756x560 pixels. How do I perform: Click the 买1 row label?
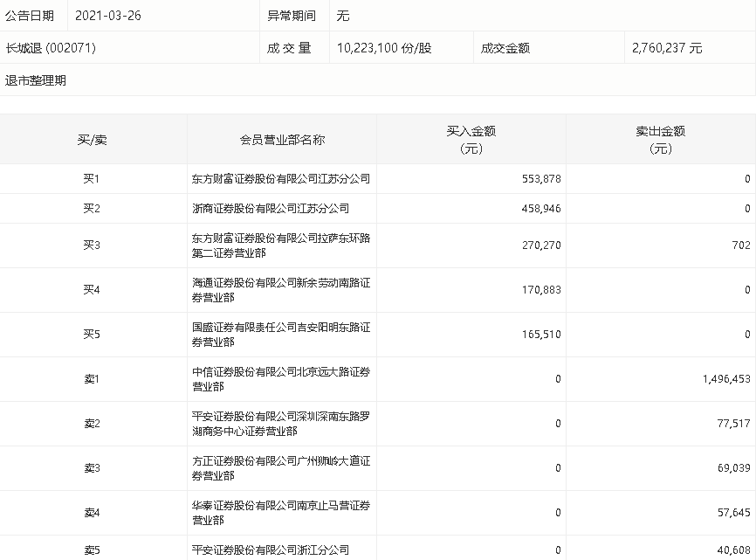pyautogui.click(x=92, y=178)
